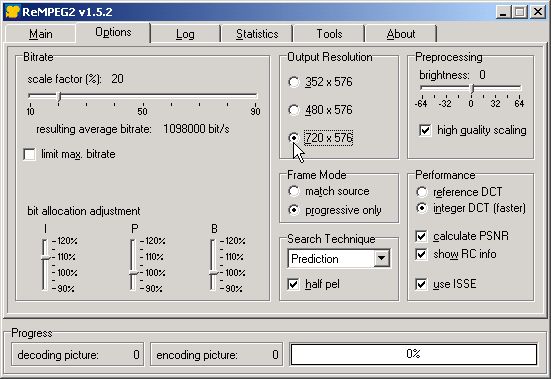The image size is (551, 379).
Task: Open the Search Technique dropdown arrow
Action: (381, 259)
